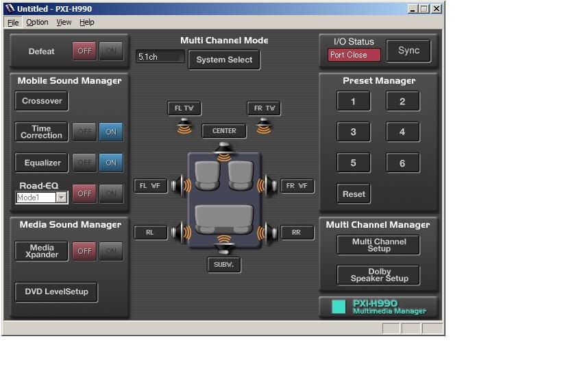This screenshot has width=588, height=391.
Task: Click the rear-right speaker icon
Action: coord(267,233)
